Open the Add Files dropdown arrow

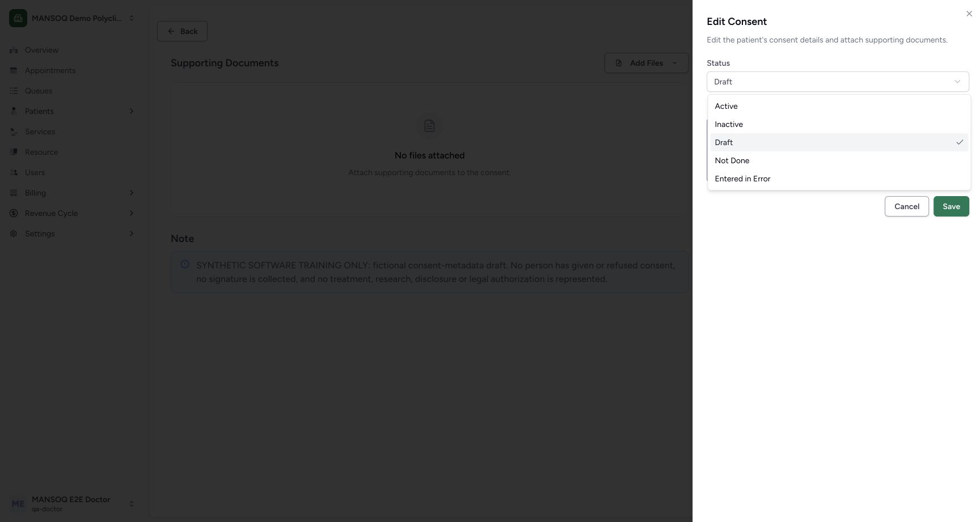(x=674, y=63)
